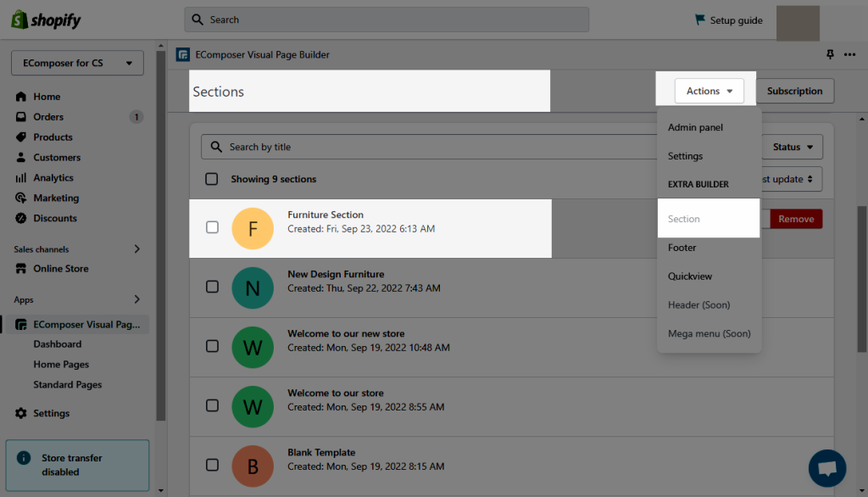Click the Welcome to our new store avatar
The image size is (868, 497).
click(x=253, y=348)
